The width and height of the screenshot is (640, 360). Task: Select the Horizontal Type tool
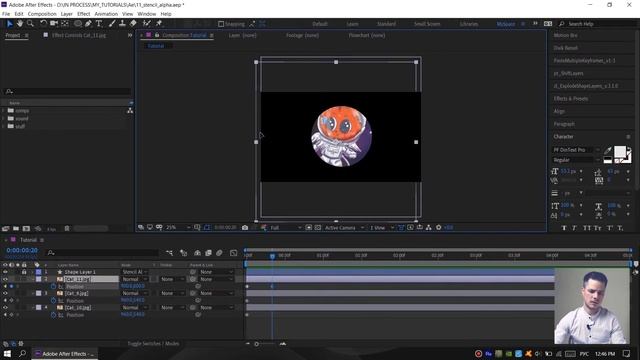point(99,24)
